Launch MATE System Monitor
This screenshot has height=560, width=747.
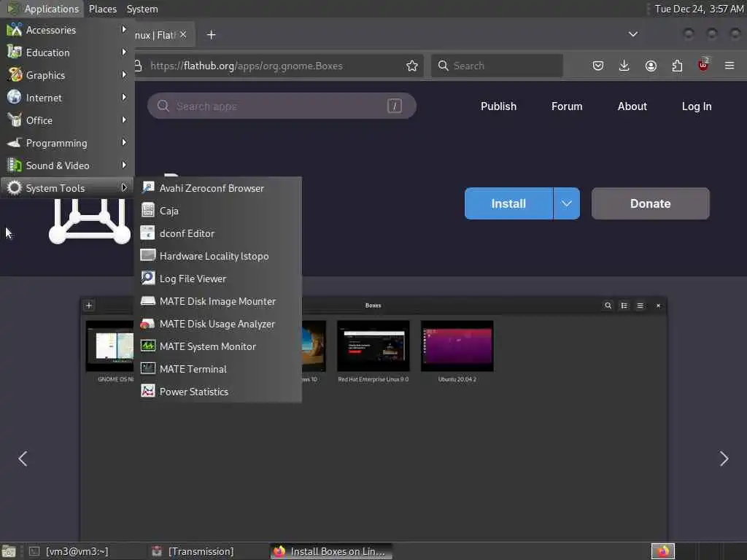click(218, 346)
